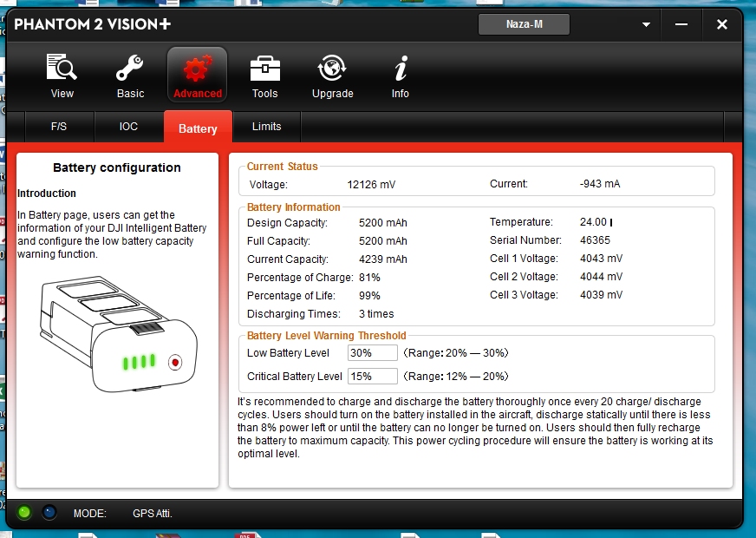Image resolution: width=756 pixels, height=538 pixels.
Task: Minimize the Phantom 2 Vision+ window
Action: pyautogui.click(x=681, y=24)
